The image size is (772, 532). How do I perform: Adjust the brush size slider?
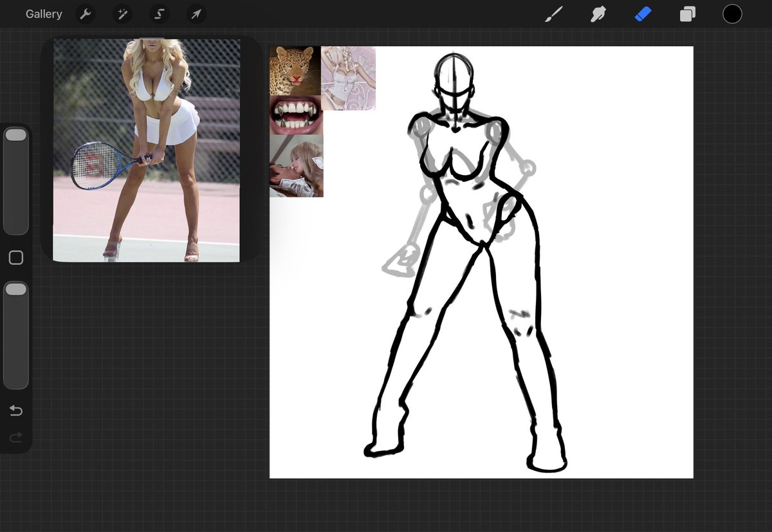click(x=16, y=181)
